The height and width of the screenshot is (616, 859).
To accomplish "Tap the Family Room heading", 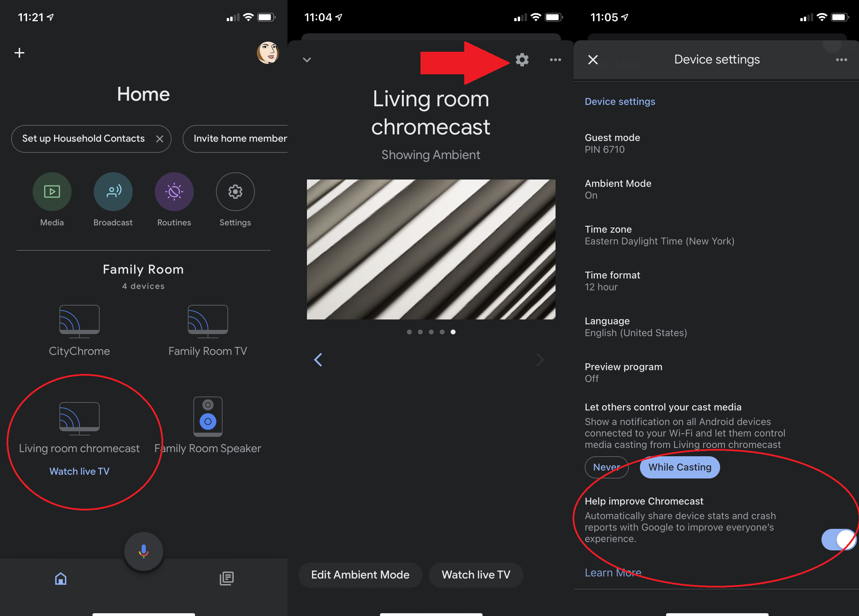I will [143, 270].
